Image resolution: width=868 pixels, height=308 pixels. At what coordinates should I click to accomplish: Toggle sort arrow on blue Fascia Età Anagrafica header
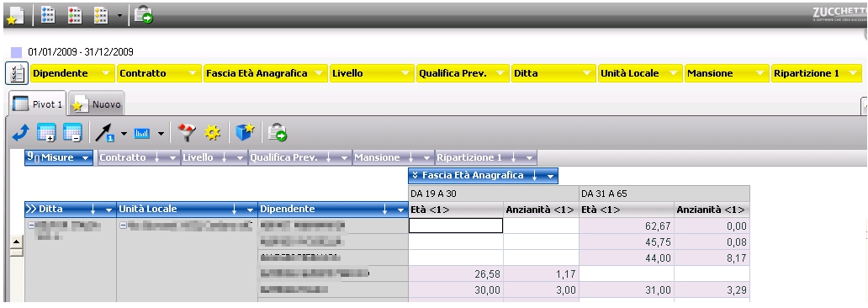pyautogui.click(x=534, y=176)
